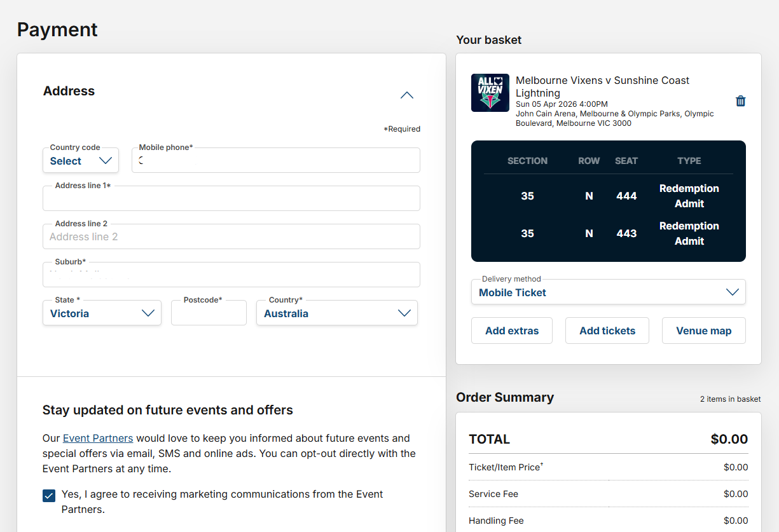Image resolution: width=779 pixels, height=532 pixels.
Task: Open the Country dropdown showing Australia
Action: coord(336,313)
